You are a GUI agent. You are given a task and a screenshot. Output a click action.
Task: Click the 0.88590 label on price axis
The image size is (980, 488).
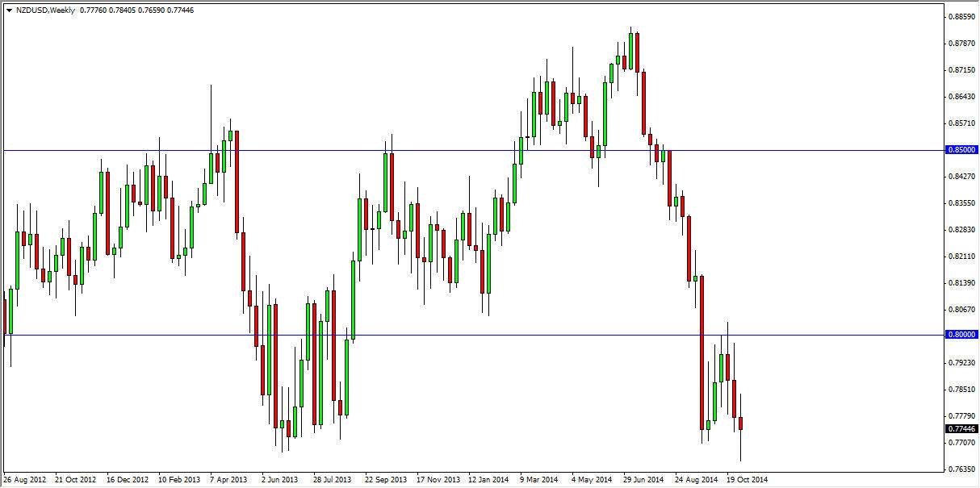(961, 17)
